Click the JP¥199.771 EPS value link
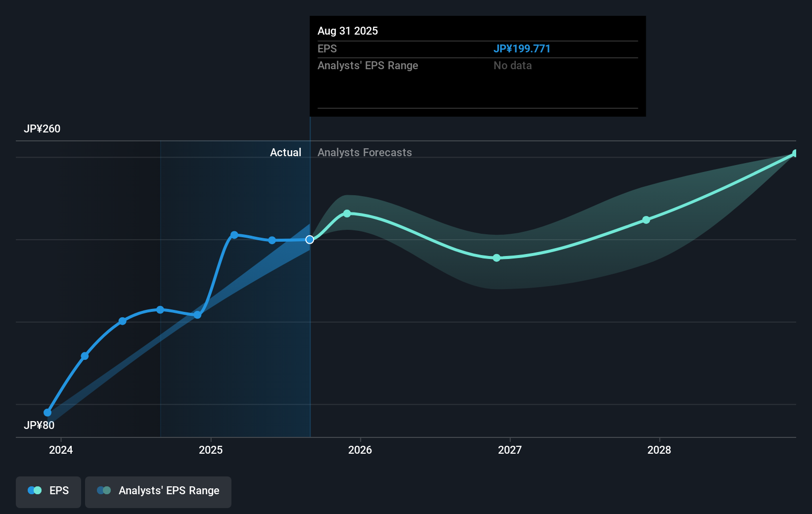This screenshot has height=514, width=812. coord(522,48)
